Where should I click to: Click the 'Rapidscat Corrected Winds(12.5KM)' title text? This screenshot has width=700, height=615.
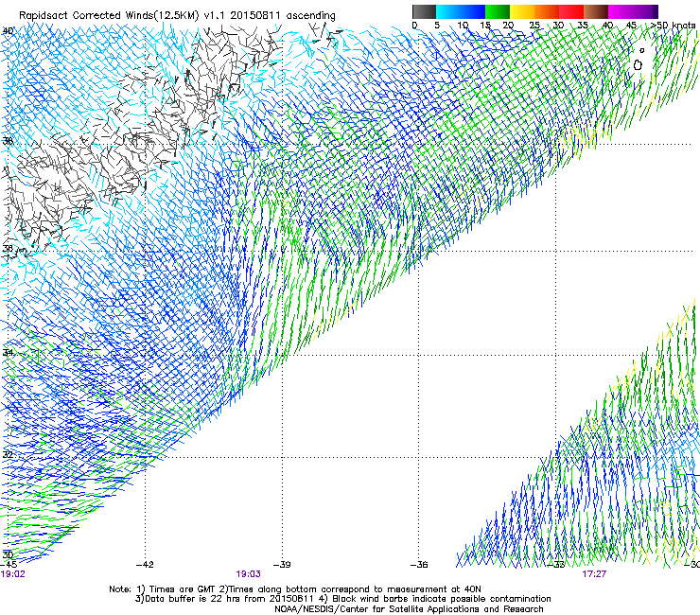pyautogui.click(x=109, y=16)
